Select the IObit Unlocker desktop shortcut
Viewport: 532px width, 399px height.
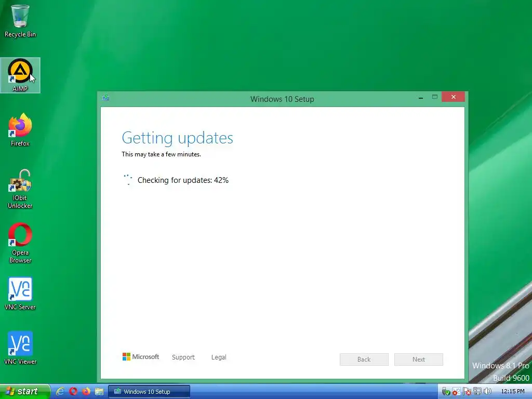pos(20,189)
